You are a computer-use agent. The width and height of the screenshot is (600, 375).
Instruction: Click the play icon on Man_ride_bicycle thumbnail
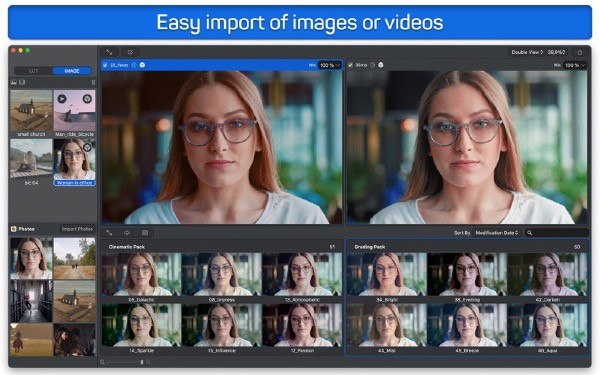pos(62,99)
